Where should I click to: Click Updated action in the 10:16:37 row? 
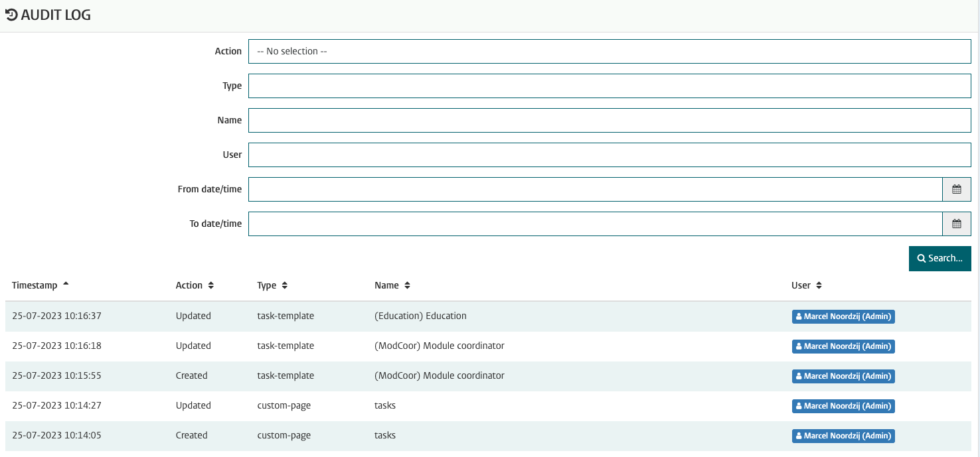point(193,316)
